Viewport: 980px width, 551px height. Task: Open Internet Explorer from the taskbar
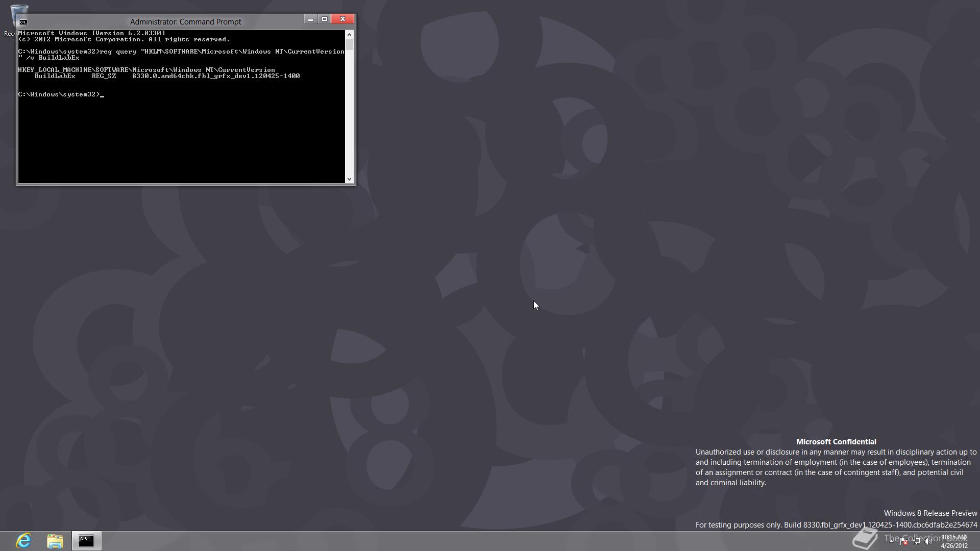click(23, 540)
